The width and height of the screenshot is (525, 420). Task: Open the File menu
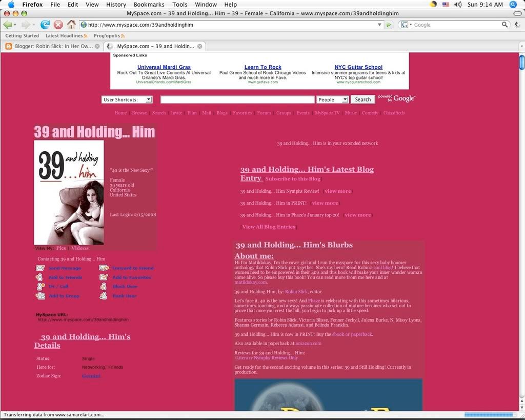55,4
